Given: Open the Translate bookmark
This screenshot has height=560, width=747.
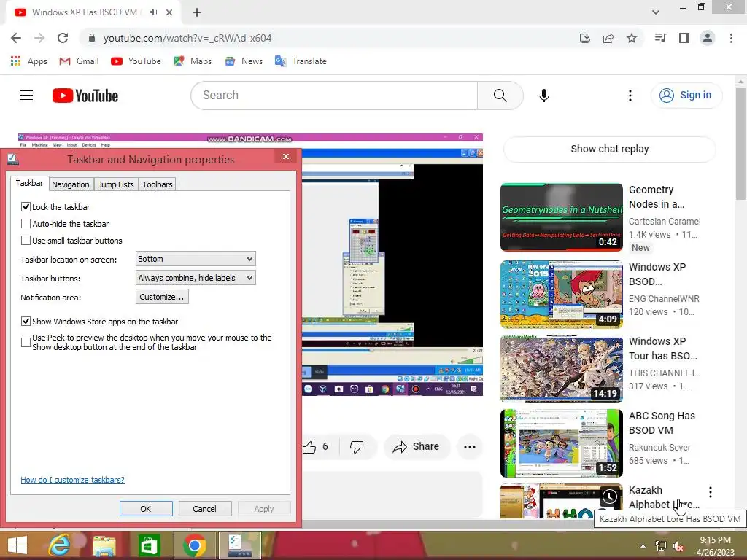Looking at the screenshot, I should point(301,61).
